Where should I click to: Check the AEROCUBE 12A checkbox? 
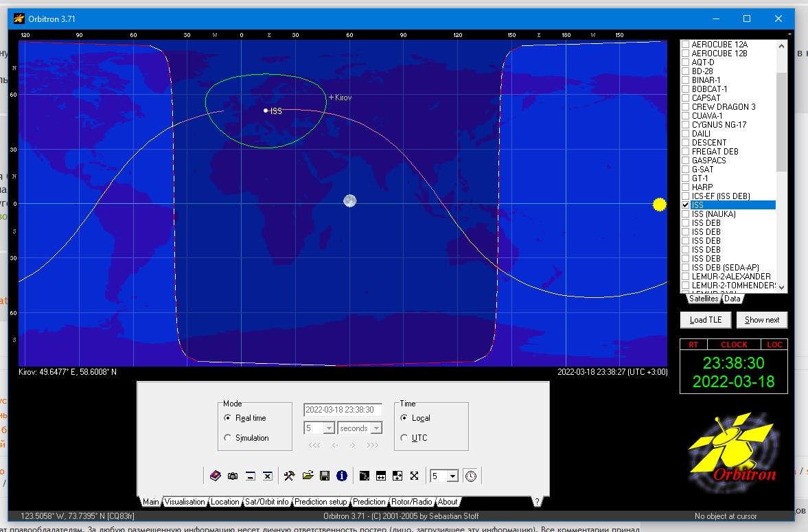685,45
